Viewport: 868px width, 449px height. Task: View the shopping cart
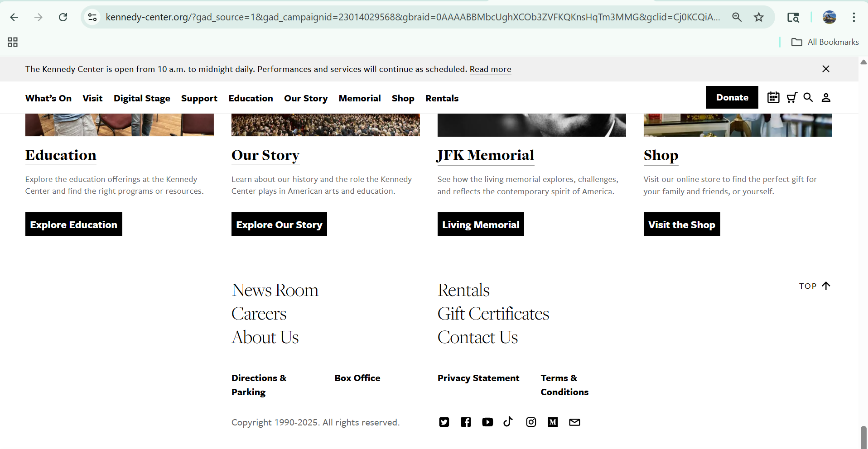pyautogui.click(x=791, y=97)
